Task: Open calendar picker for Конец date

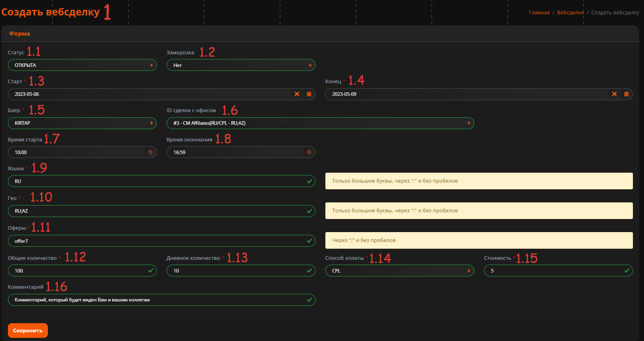Action: click(627, 94)
